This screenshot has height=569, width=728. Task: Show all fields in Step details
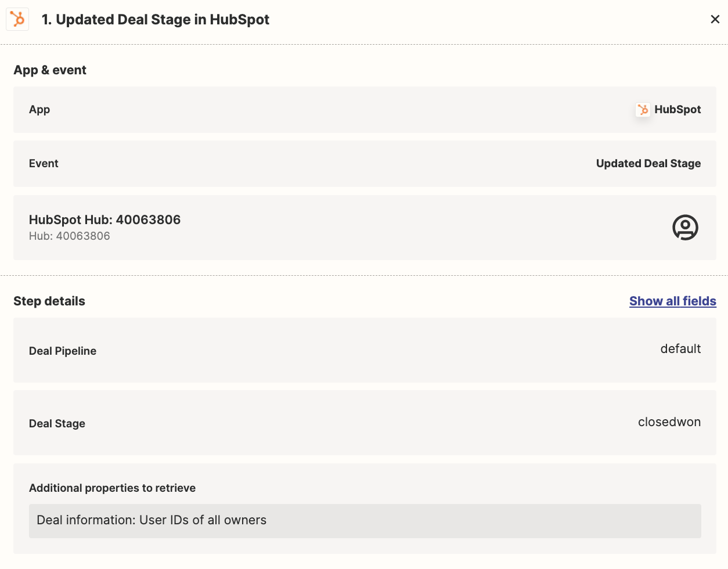(673, 301)
